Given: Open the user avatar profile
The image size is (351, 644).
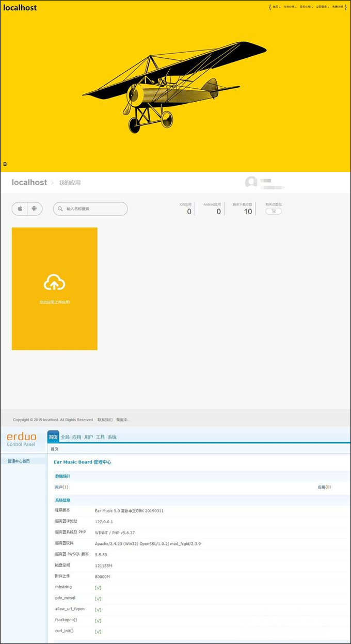Looking at the screenshot, I should (x=251, y=182).
